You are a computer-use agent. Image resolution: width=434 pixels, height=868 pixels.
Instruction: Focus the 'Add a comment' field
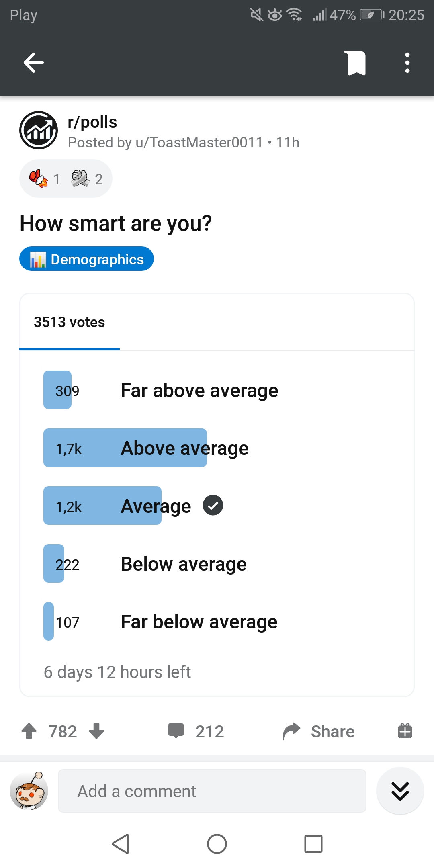pos(212,791)
